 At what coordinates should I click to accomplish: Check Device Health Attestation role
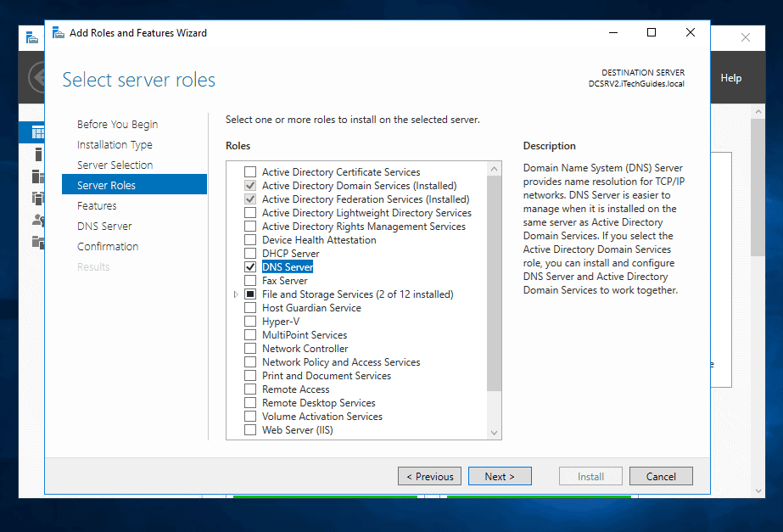pos(250,240)
